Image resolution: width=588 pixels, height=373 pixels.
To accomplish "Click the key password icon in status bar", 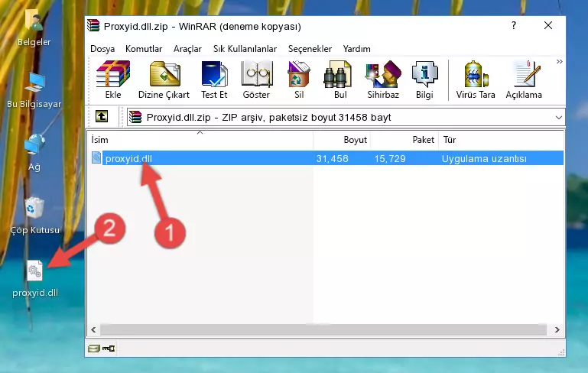I will [109, 349].
